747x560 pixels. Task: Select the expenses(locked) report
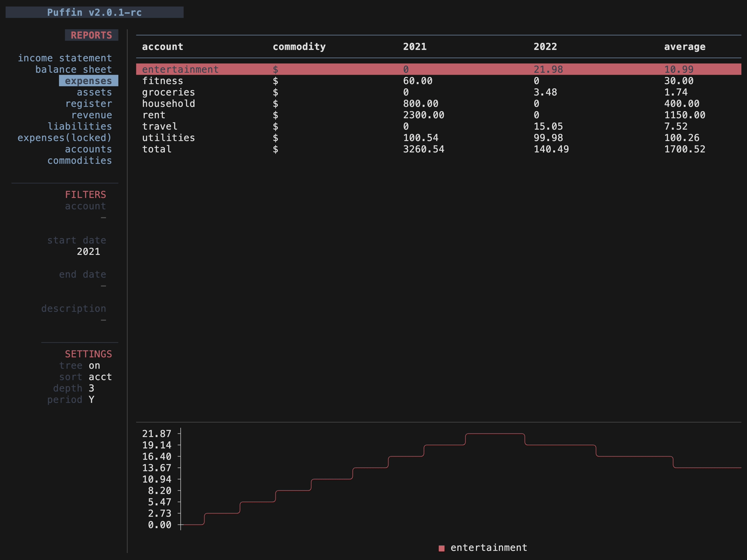pyautogui.click(x=64, y=138)
